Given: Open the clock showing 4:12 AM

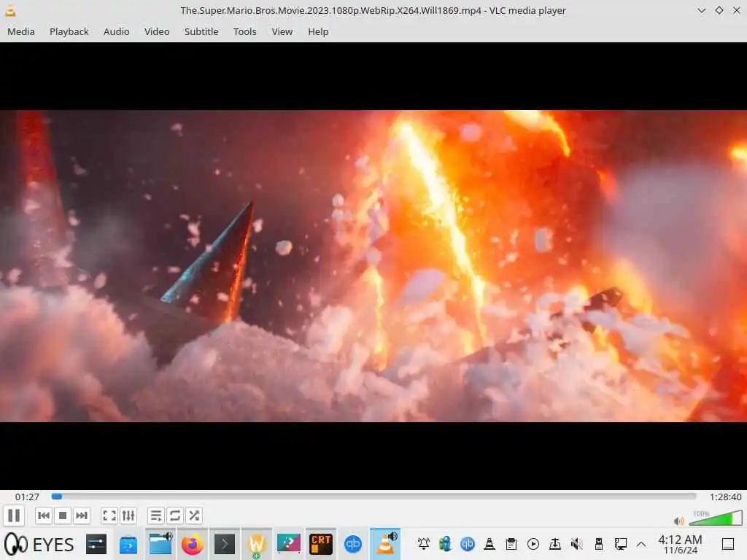Looking at the screenshot, I should [680, 544].
